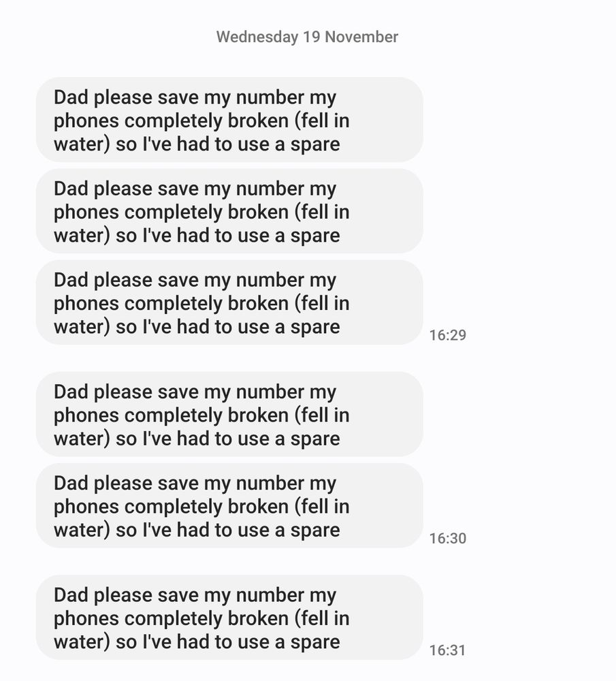Click 'spare' in the 16:31 message
The image size is (616, 681).
coord(314,642)
